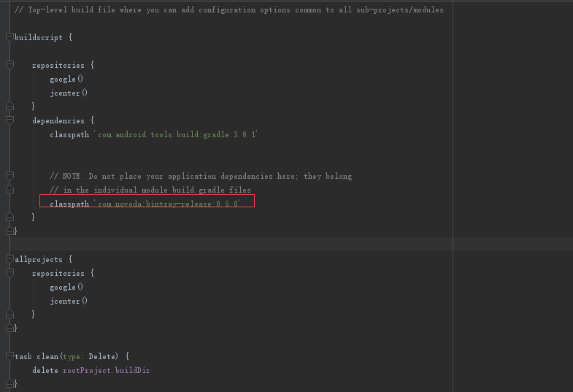Image resolution: width=573 pixels, height=392 pixels.
Task: Fold the NOTE comment block start marker
Action: (10, 176)
